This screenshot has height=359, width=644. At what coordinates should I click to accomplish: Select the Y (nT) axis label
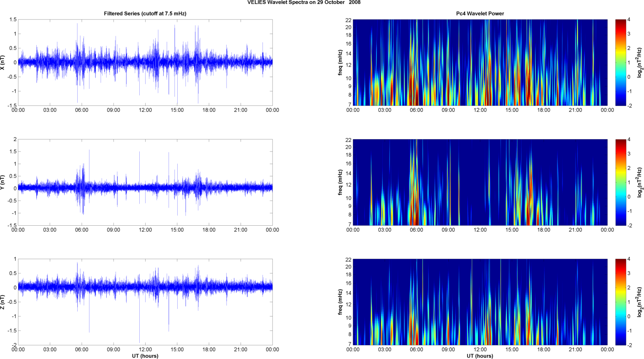[3, 182]
